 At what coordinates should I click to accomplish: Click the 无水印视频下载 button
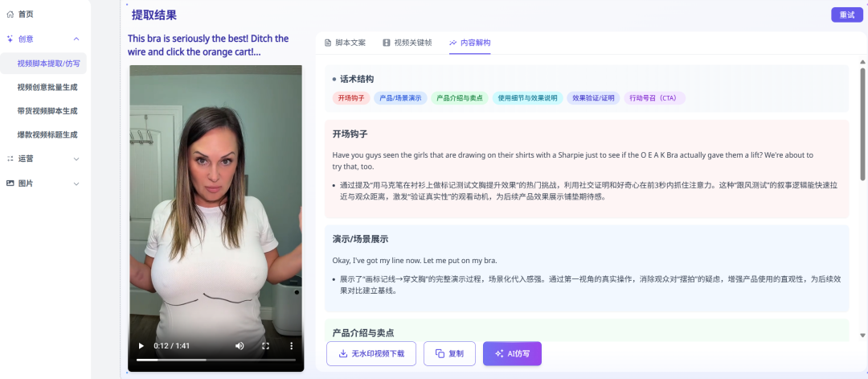click(371, 353)
